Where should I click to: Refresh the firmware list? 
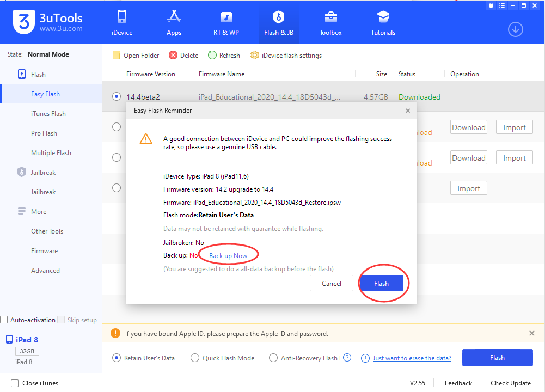(x=224, y=55)
